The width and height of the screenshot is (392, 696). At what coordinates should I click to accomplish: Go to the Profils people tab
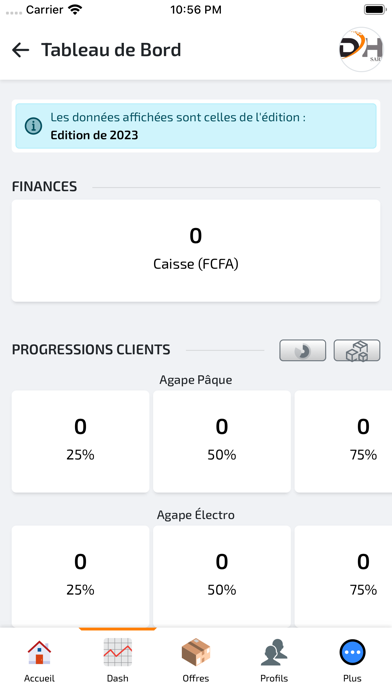274,661
